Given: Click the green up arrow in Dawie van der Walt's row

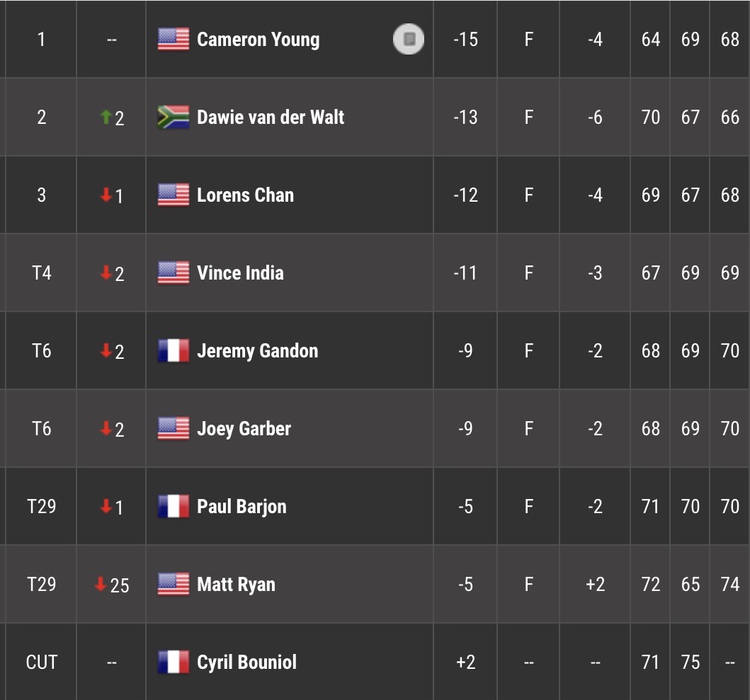Looking at the screenshot, I should click(106, 117).
